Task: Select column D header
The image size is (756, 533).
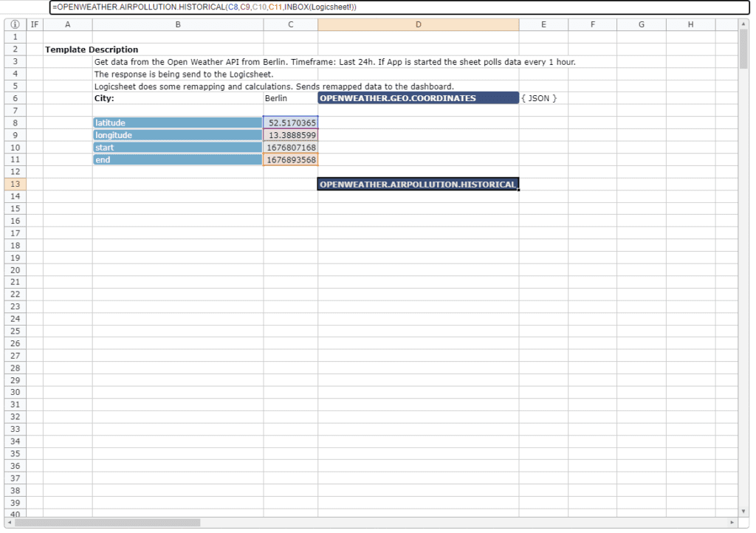Action: [x=418, y=24]
